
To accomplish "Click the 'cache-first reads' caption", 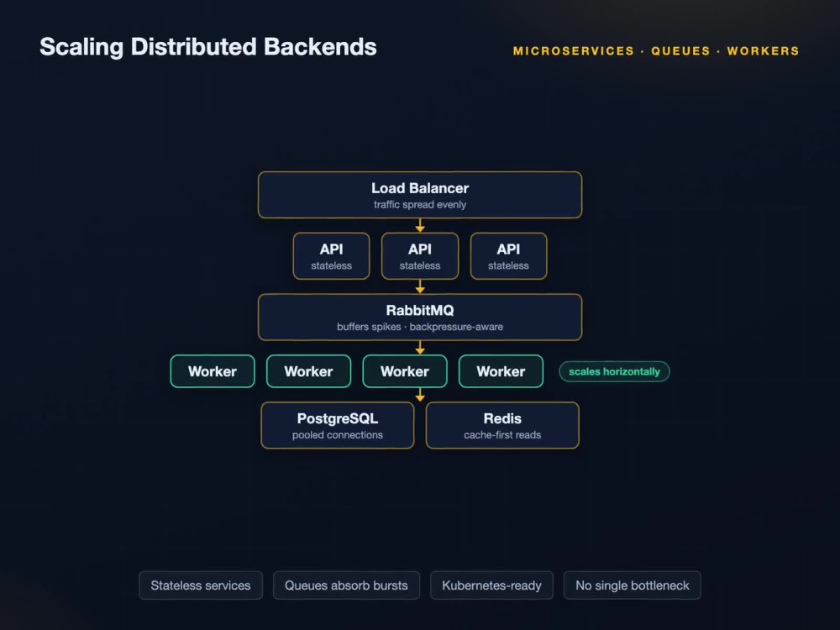I will click(502, 435).
